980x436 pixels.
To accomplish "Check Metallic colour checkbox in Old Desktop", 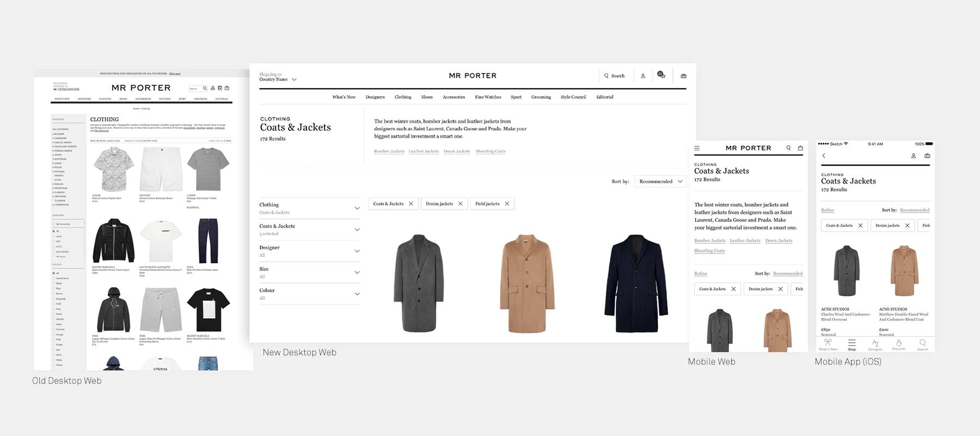I will coord(54,319).
